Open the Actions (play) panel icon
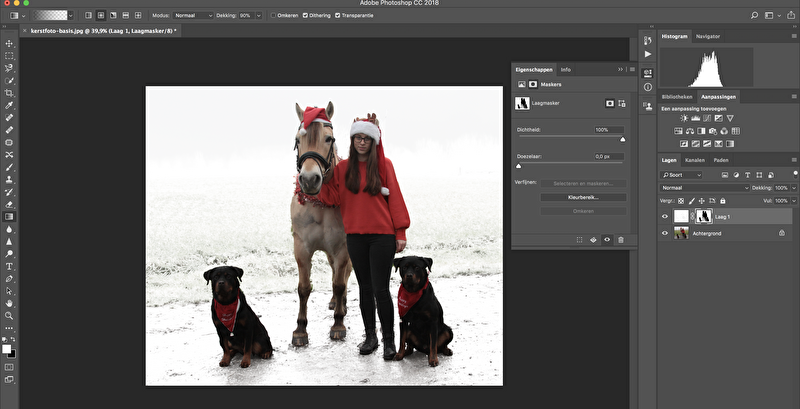Screen dimensions: 800x409 tap(648, 54)
